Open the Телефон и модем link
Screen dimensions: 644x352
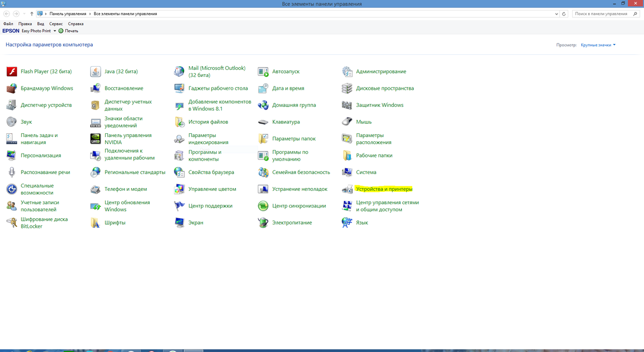(126, 189)
